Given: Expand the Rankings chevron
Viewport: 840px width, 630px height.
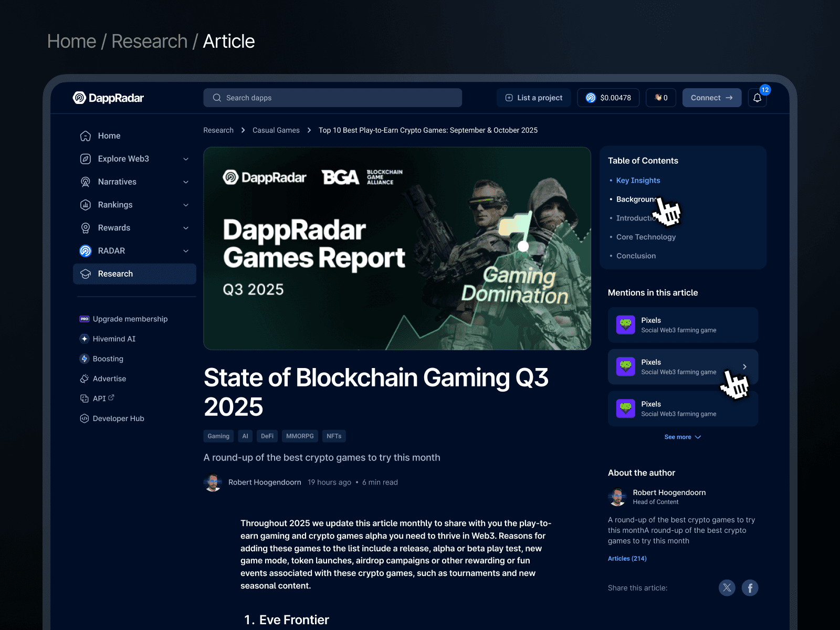Looking at the screenshot, I should 186,205.
